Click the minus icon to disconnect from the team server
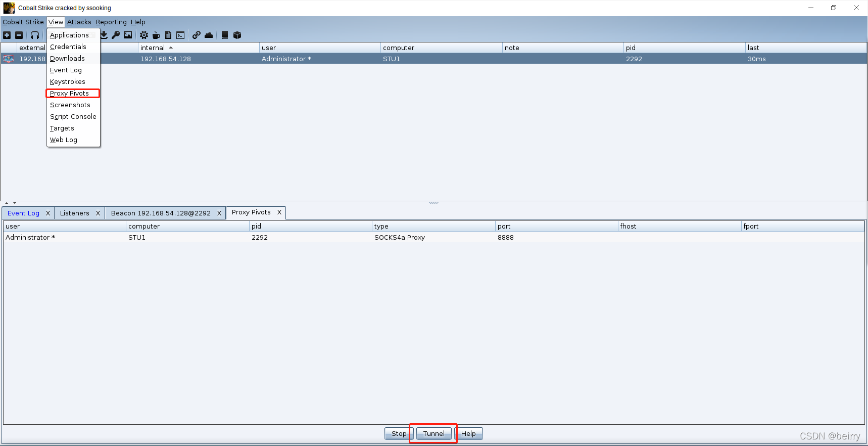The width and height of the screenshot is (868, 446). [19, 35]
